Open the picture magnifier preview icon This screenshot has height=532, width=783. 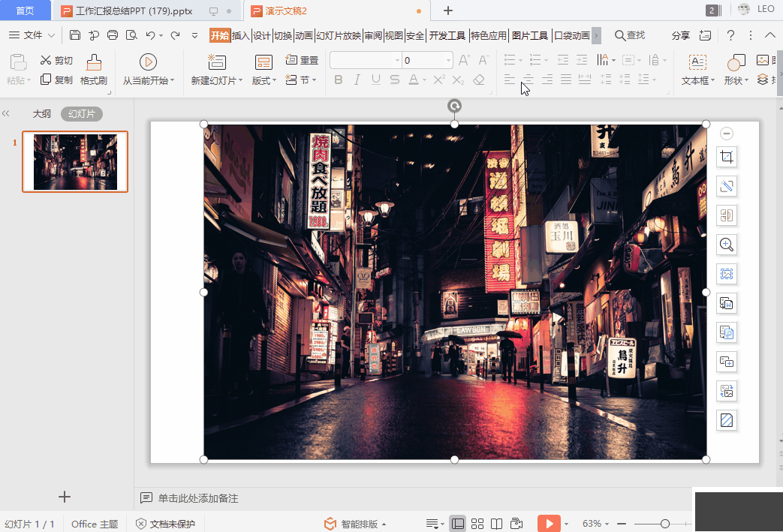(726, 245)
